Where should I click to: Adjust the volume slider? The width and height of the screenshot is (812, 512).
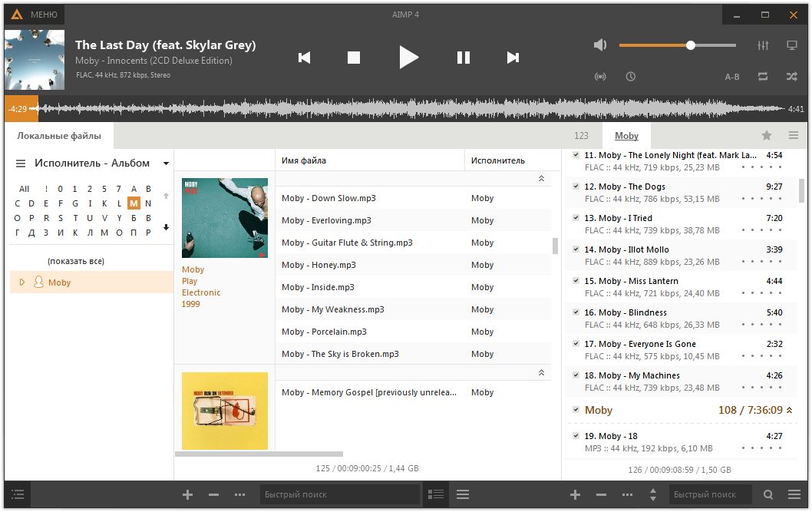[678, 45]
